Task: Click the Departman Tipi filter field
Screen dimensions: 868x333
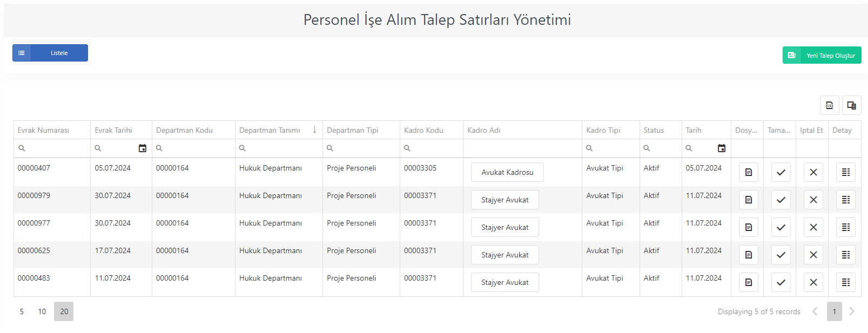Action: 361,148
